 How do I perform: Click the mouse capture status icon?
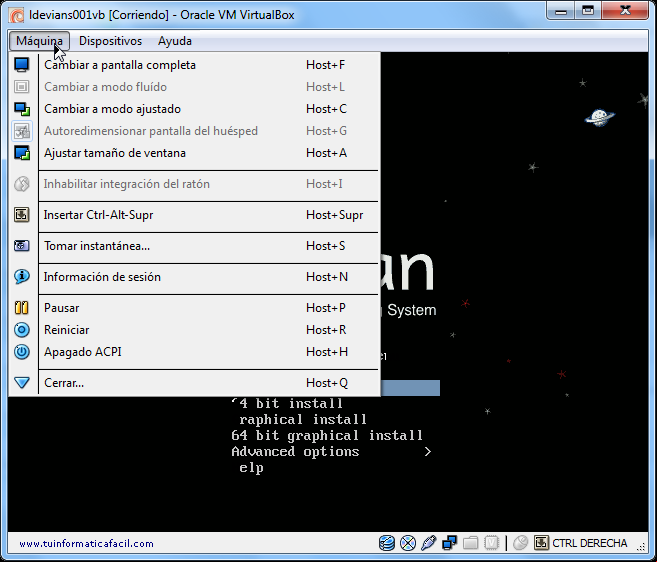click(520, 543)
